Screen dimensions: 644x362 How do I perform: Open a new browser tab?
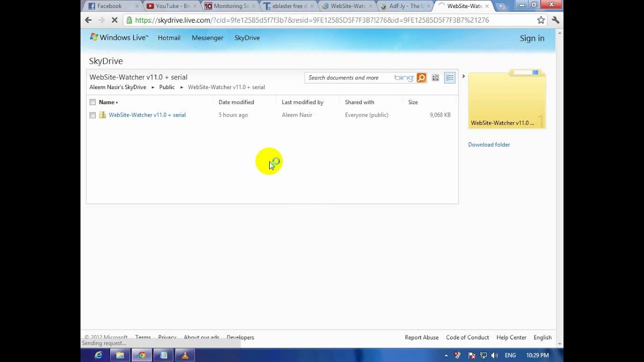pos(501,6)
